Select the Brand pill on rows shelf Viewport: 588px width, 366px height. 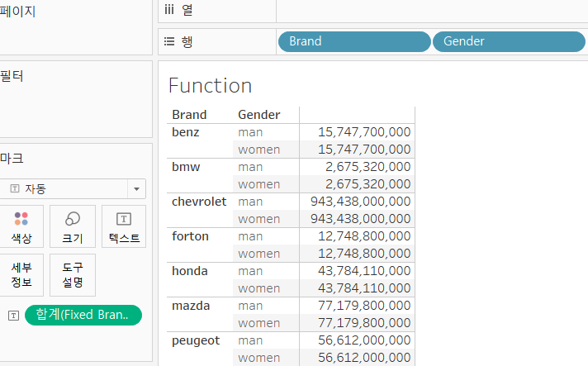pyautogui.click(x=354, y=41)
